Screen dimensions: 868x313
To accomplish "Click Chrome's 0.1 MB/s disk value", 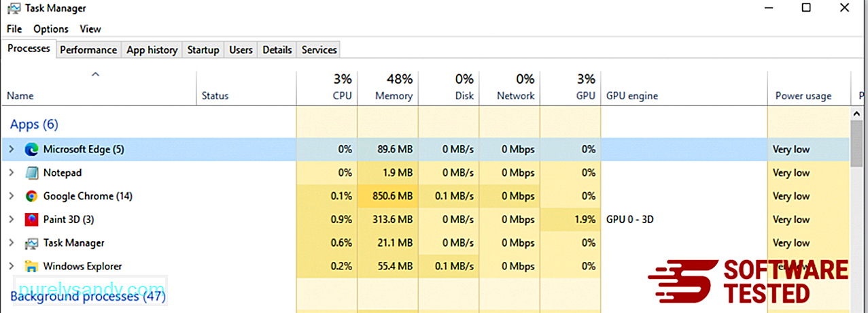I will tap(455, 196).
